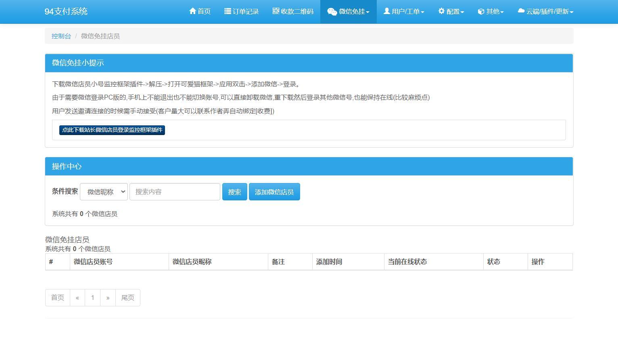Open 订单记录 from the top menu

point(241,11)
